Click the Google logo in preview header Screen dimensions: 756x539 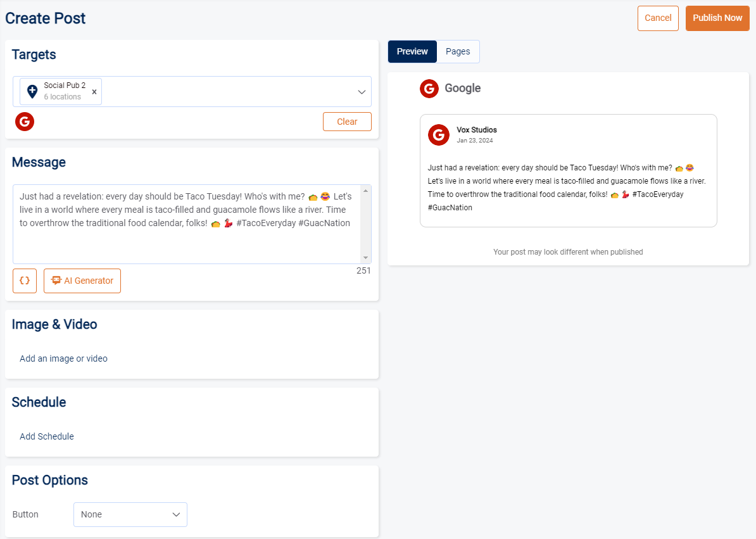[x=429, y=89]
